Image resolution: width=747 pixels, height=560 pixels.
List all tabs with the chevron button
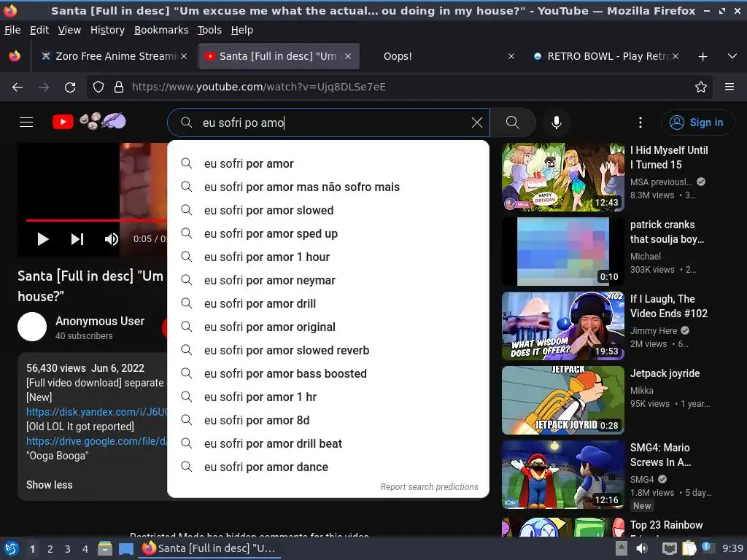pos(732,56)
